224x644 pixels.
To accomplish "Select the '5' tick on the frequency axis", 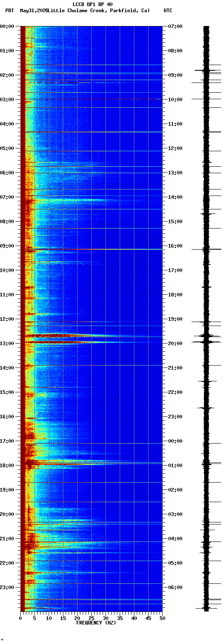I will (x=34, y=618).
